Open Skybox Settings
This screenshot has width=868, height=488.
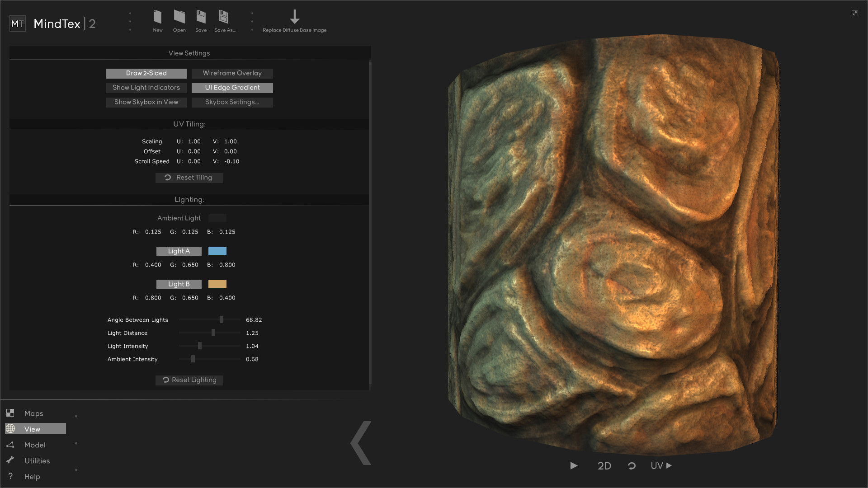pos(232,102)
